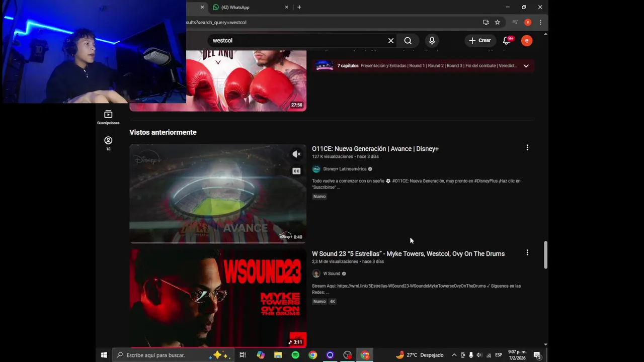
Task: Launch Copilot from the taskbar
Action: point(260,355)
